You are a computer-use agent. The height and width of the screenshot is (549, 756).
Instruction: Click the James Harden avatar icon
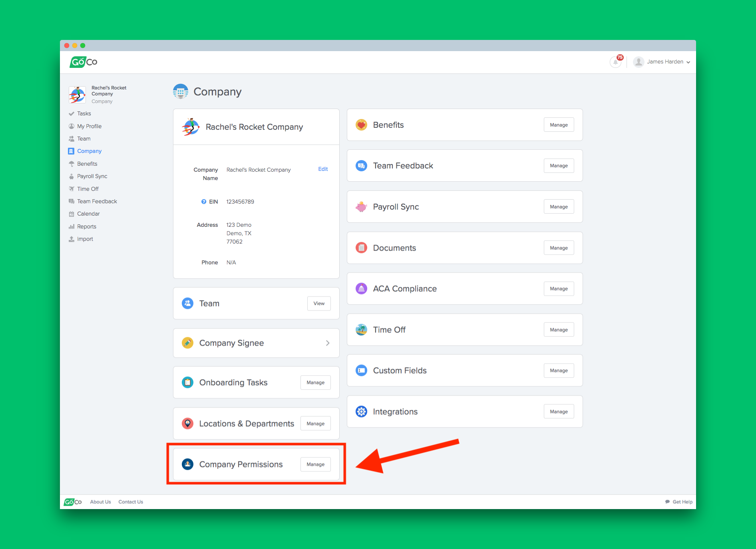(639, 62)
